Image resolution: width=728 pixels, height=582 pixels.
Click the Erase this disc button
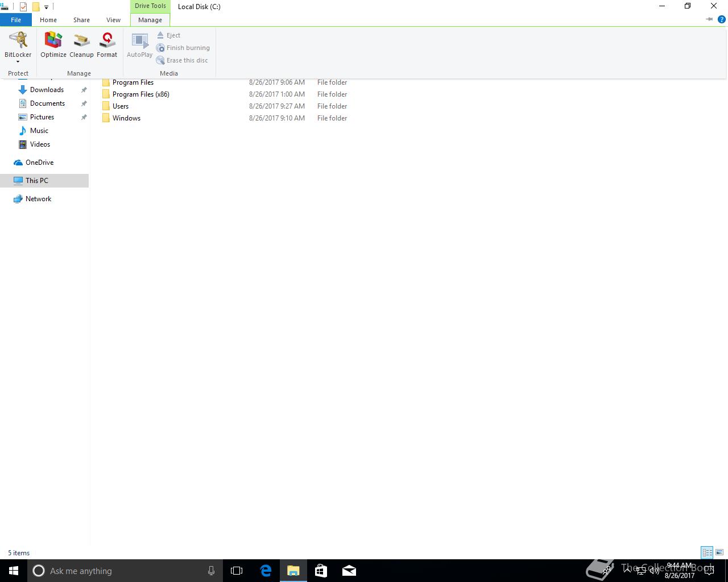182,60
